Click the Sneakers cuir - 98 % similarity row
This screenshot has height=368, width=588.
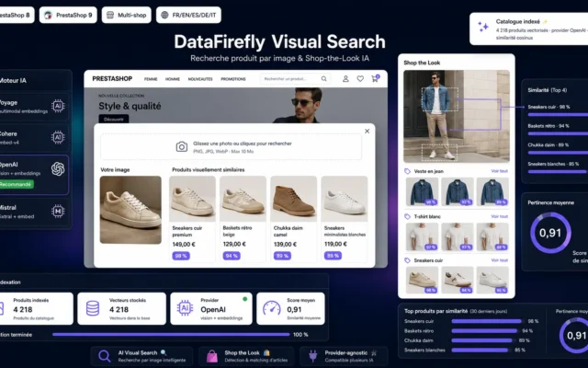558,110
